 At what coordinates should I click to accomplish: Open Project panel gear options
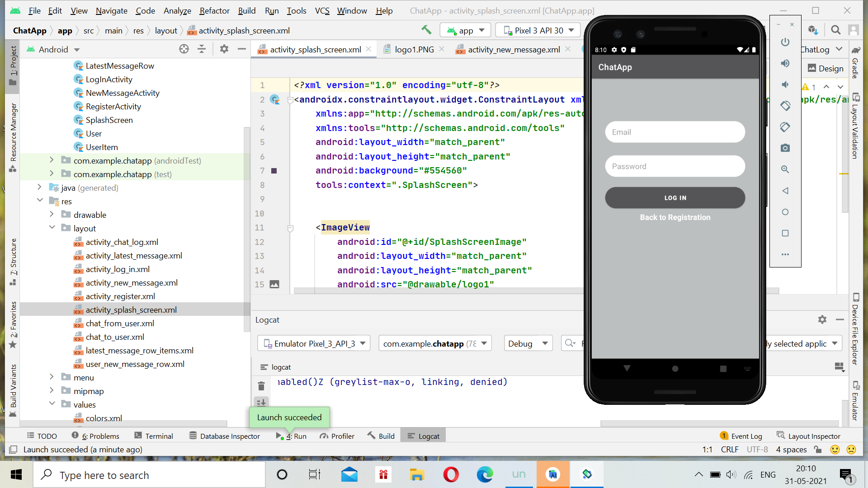coord(224,49)
